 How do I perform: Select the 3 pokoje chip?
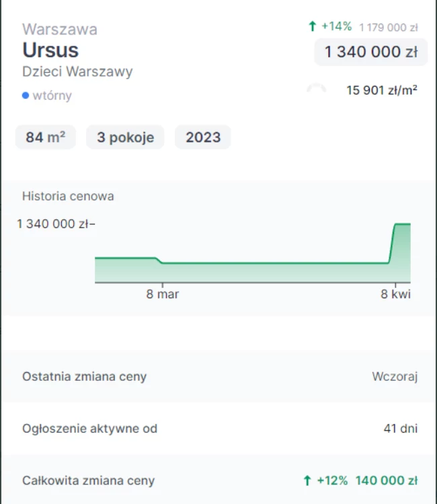pyautogui.click(x=126, y=137)
